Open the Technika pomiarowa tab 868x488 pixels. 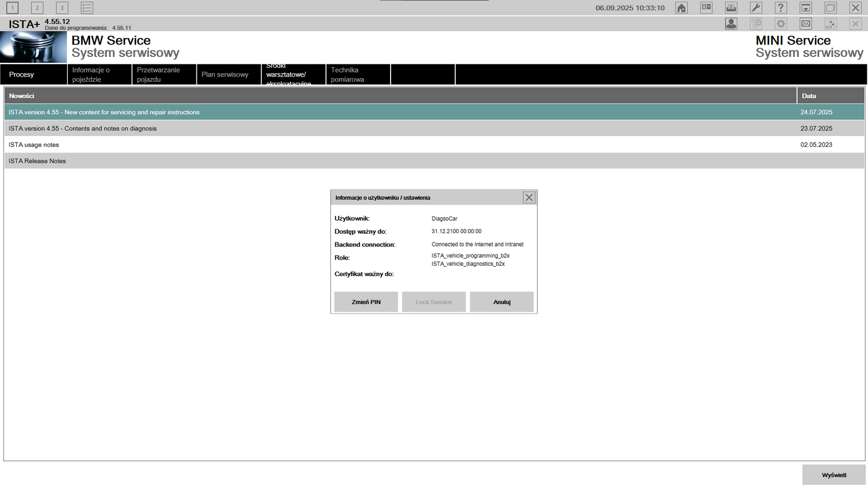click(x=358, y=74)
